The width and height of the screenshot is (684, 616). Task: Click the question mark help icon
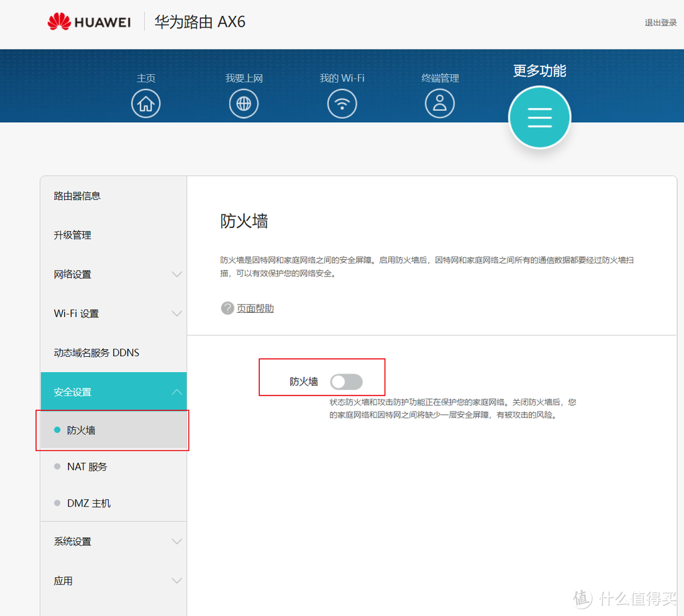coord(227,308)
